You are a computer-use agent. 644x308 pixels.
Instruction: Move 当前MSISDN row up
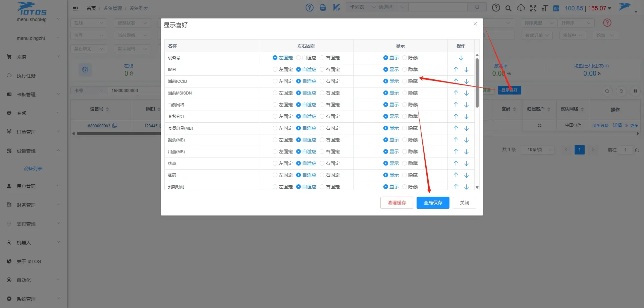pos(456,93)
